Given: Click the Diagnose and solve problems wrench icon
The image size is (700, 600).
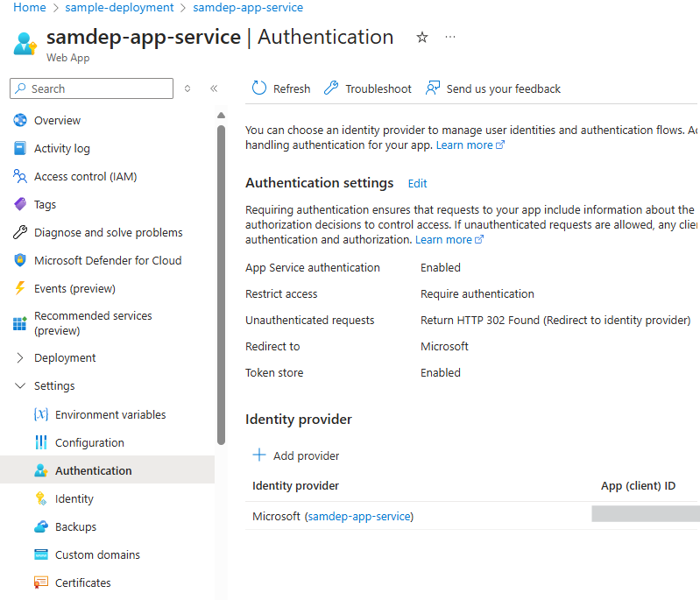Looking at the screenshot, I should 20,232.
